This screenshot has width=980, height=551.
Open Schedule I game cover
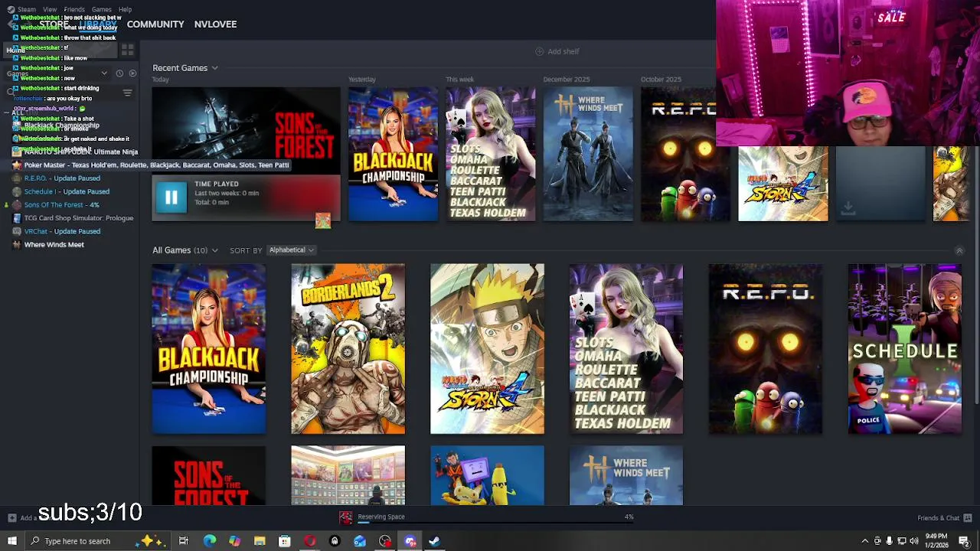coord(904,349)
